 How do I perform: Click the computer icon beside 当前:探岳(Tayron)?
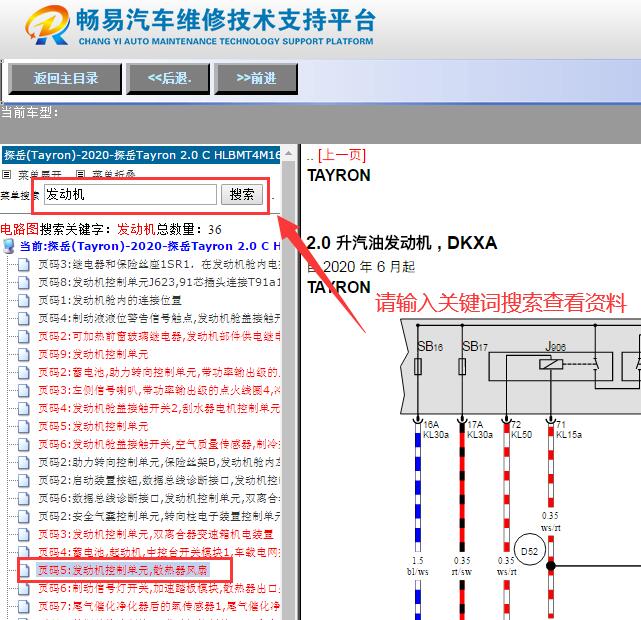[x=9, y=246]
